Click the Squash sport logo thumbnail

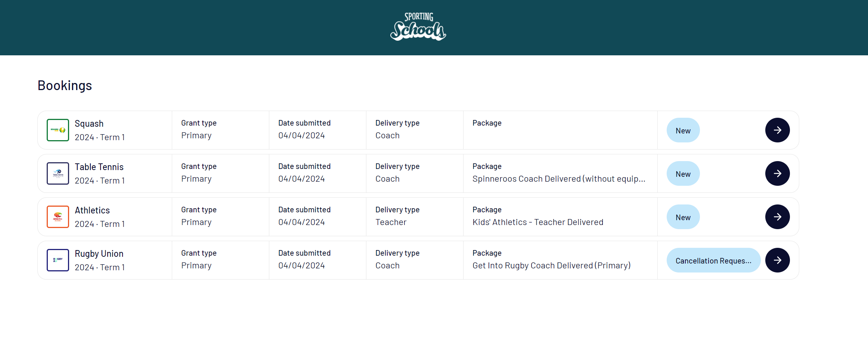click(58, 130)
